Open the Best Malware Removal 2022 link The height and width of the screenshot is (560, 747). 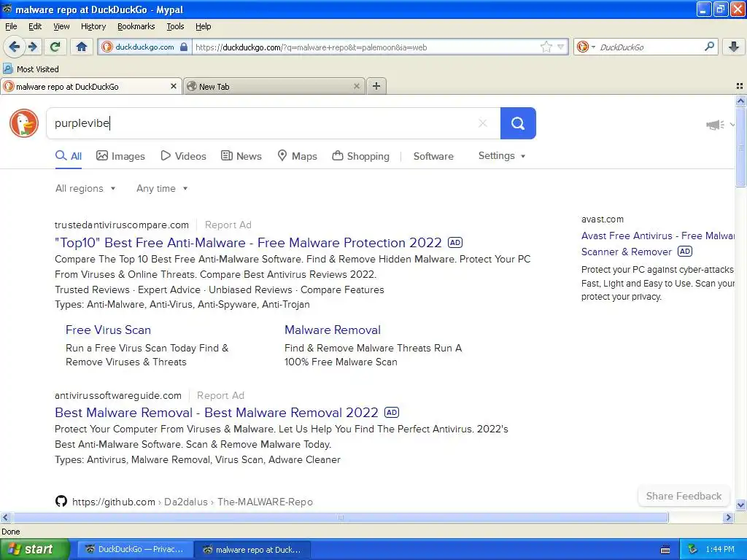[x=216, y=413]
